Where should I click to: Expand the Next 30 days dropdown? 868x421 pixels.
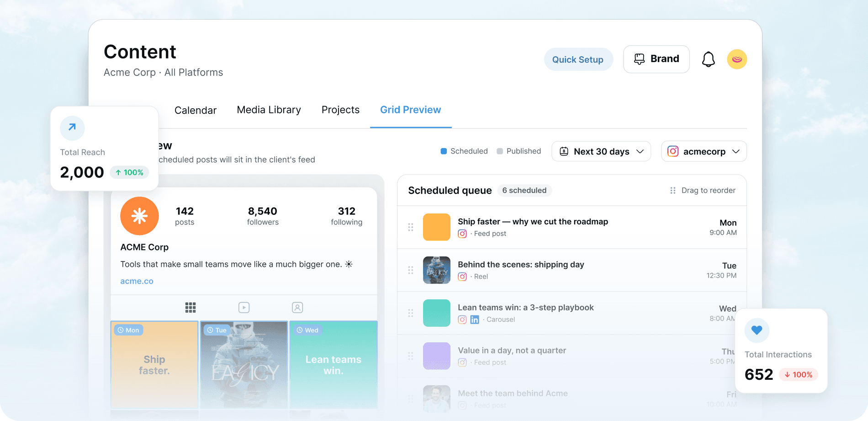click(x=601, y=151)
